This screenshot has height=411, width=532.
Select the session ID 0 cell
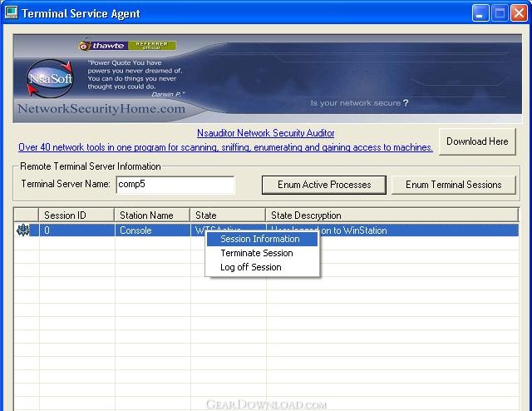[x=76, y=230]
